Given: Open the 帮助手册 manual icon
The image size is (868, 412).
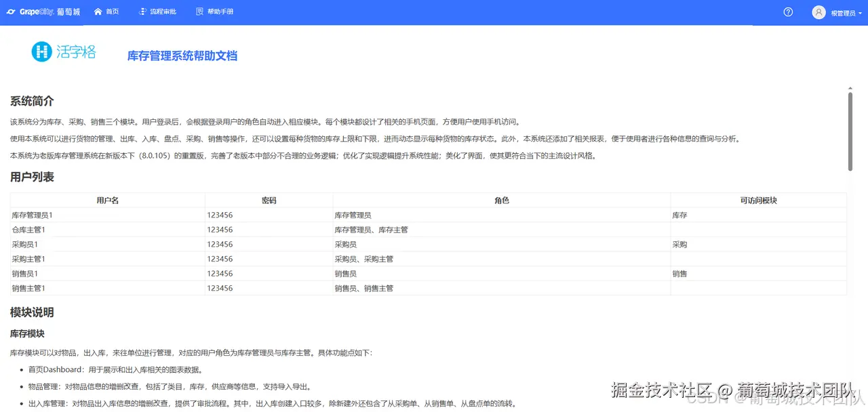Looking at the screenshot, I should [199, 11].
